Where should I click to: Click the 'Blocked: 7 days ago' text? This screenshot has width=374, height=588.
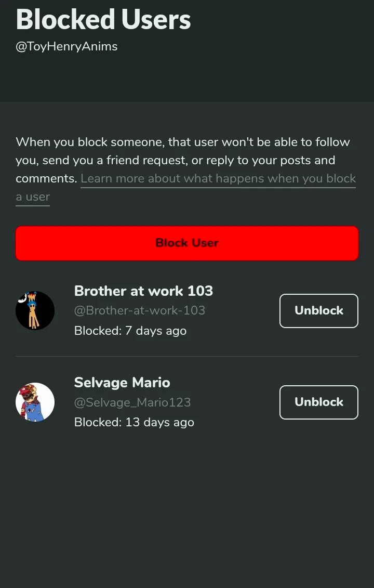[130, 331]
